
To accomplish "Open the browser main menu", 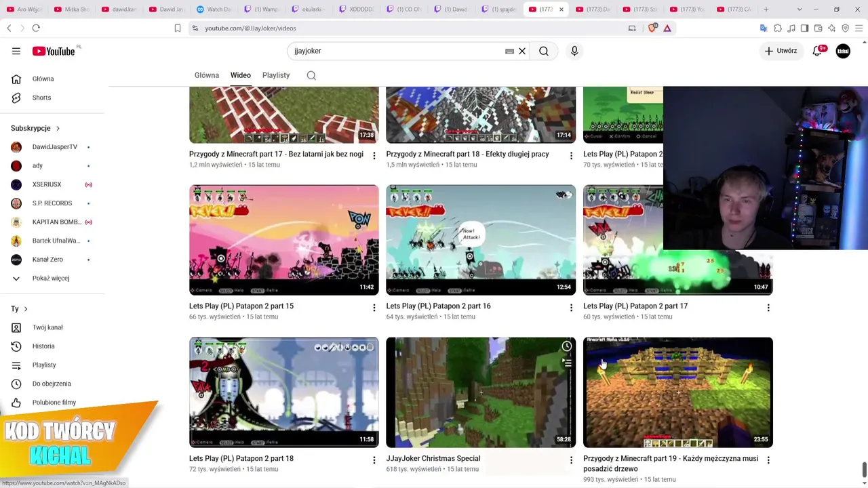I will pyautogui.click(x=859, y=28).
